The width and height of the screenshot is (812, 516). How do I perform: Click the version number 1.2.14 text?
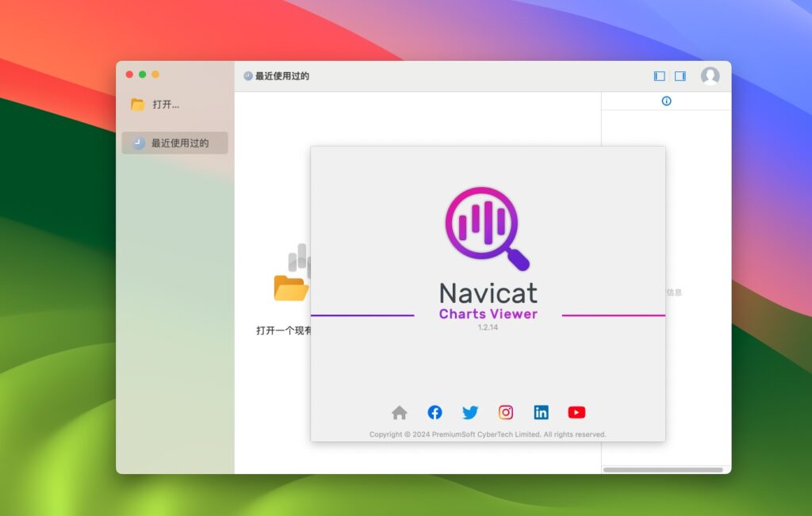click(487, 327)
